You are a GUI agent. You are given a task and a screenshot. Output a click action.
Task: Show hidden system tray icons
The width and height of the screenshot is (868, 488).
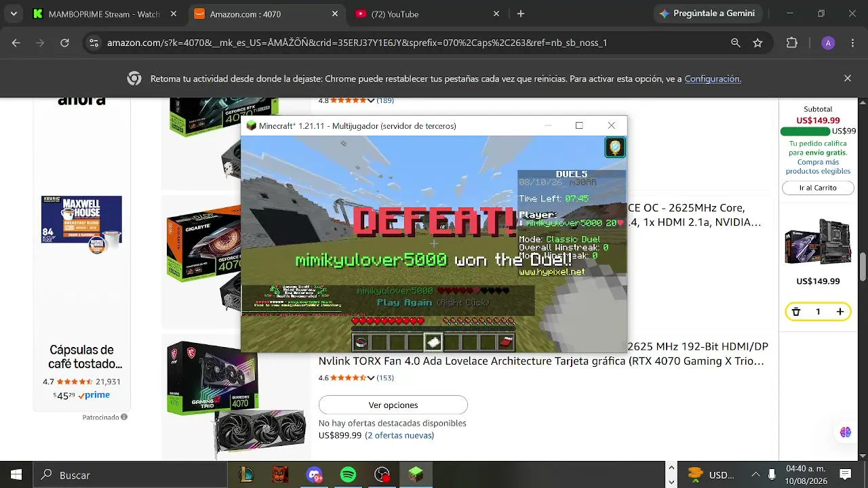[755, 474]
